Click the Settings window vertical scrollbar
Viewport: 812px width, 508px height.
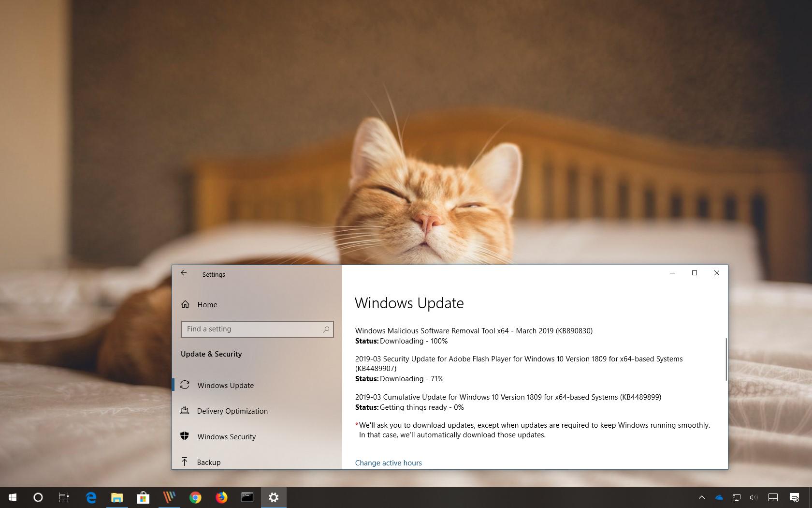tap(726, 359)
